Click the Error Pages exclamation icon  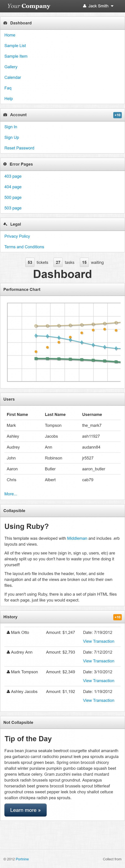(5, 164)
